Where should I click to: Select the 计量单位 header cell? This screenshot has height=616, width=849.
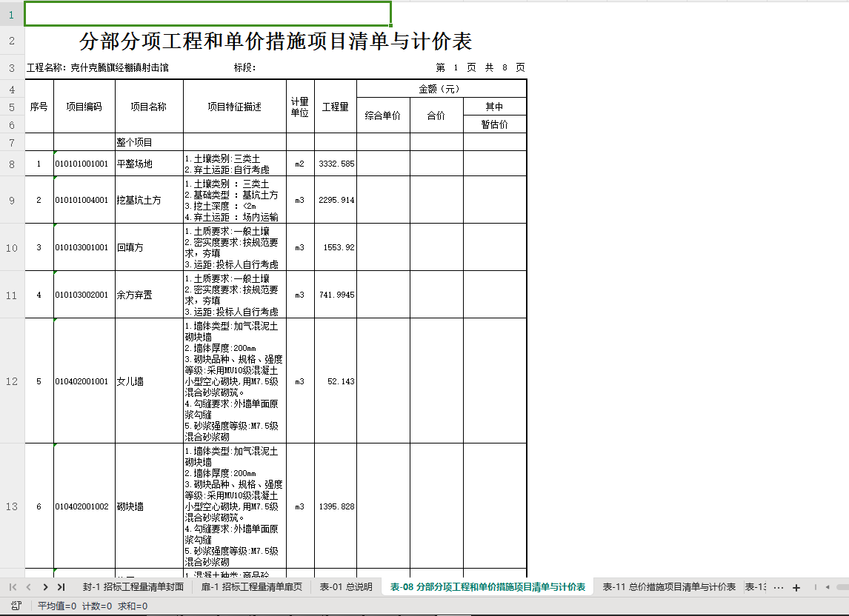coord(300,107)
